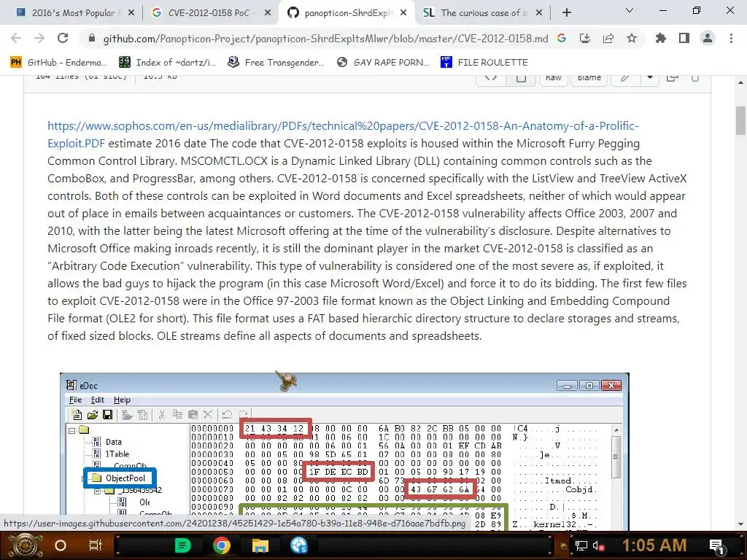
Task: Open the eDoc hex viewer screenshot image
Action: (x=344, y=451)
